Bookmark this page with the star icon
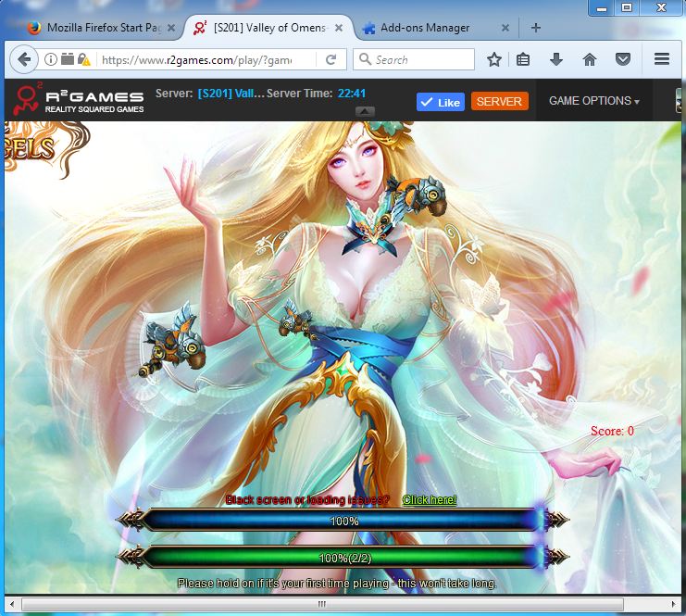 point(494,60)
